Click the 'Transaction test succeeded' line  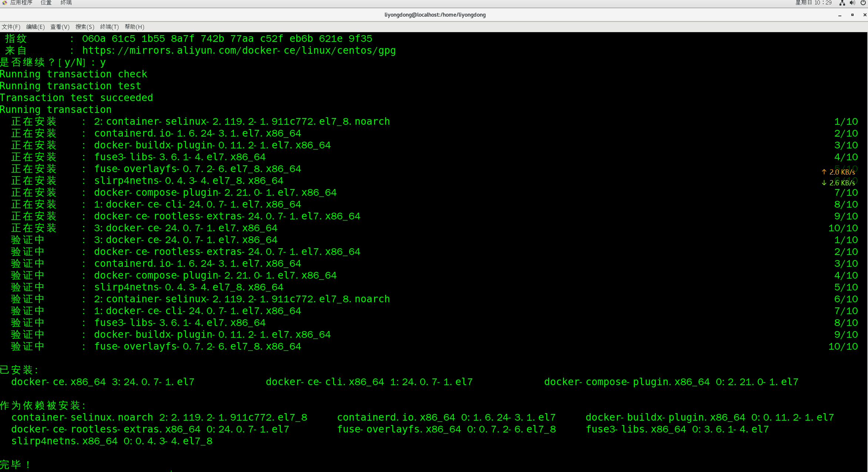click(77, 98)
